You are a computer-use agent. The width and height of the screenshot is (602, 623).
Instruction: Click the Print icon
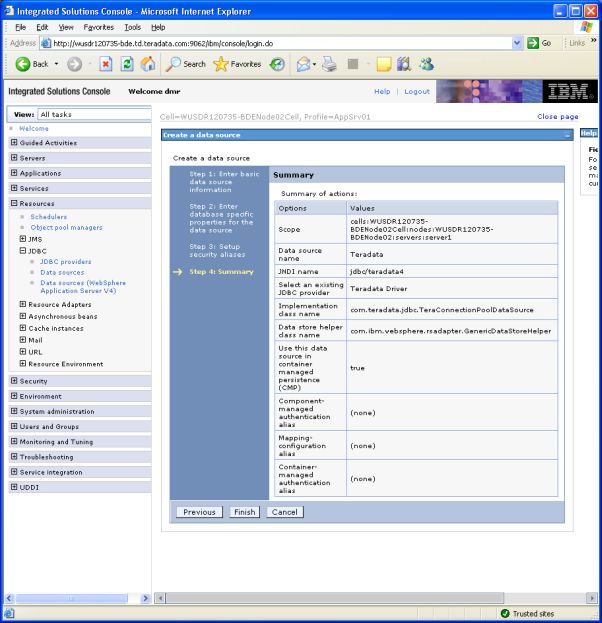pos(329,64)
